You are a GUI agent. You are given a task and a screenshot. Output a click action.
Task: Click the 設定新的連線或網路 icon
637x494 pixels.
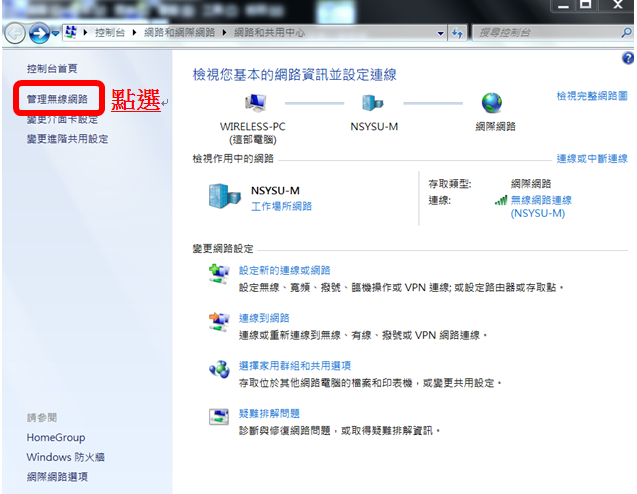(218, 275)
